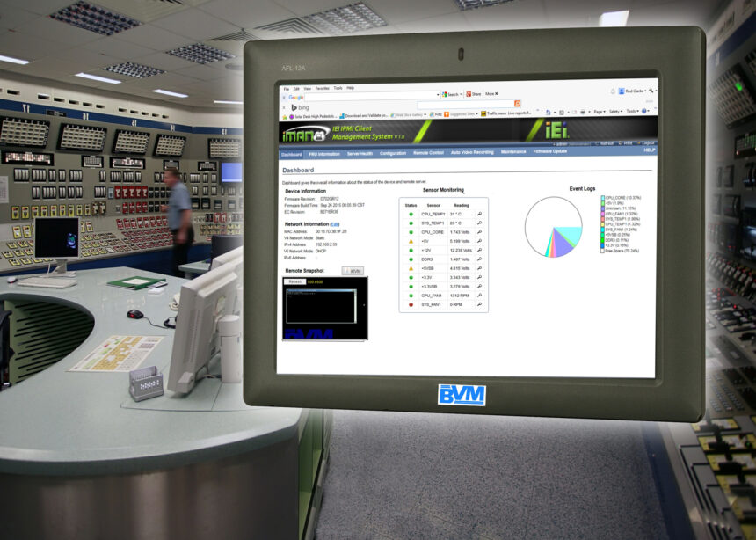Open the Google toolbar Search dropdown
Image resolution: width=756 pixels, height=540 pixels.
click(461, 94)
